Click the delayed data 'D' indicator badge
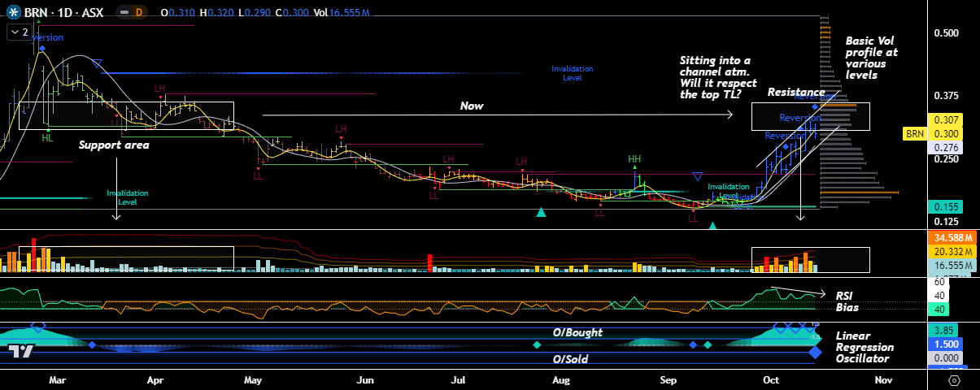 click(138, 12)
